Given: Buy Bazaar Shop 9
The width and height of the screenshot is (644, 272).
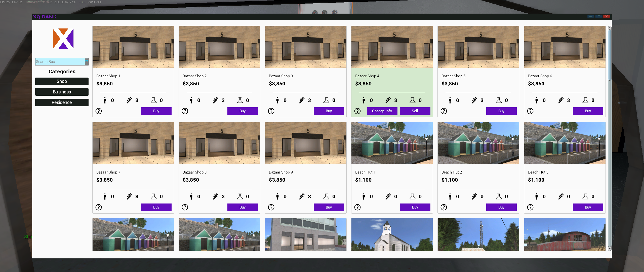Looking at the screenshot, I should pos(329,207).
